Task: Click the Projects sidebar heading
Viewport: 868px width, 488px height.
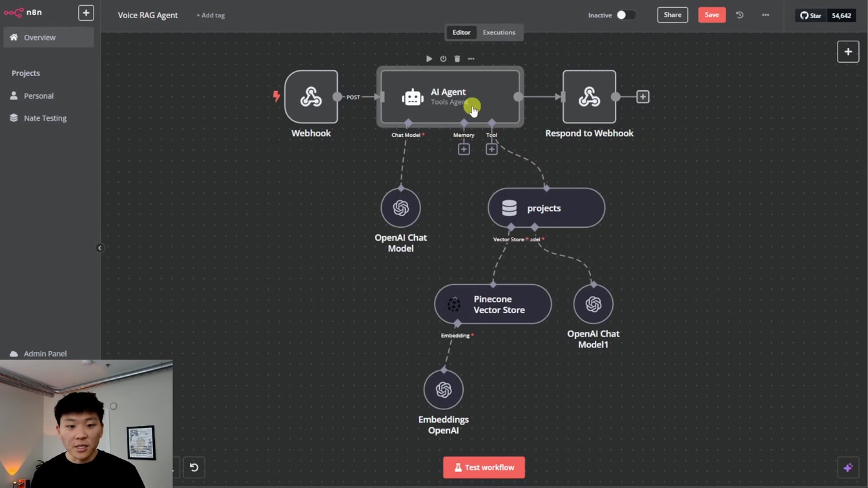Action: [26, 73]
